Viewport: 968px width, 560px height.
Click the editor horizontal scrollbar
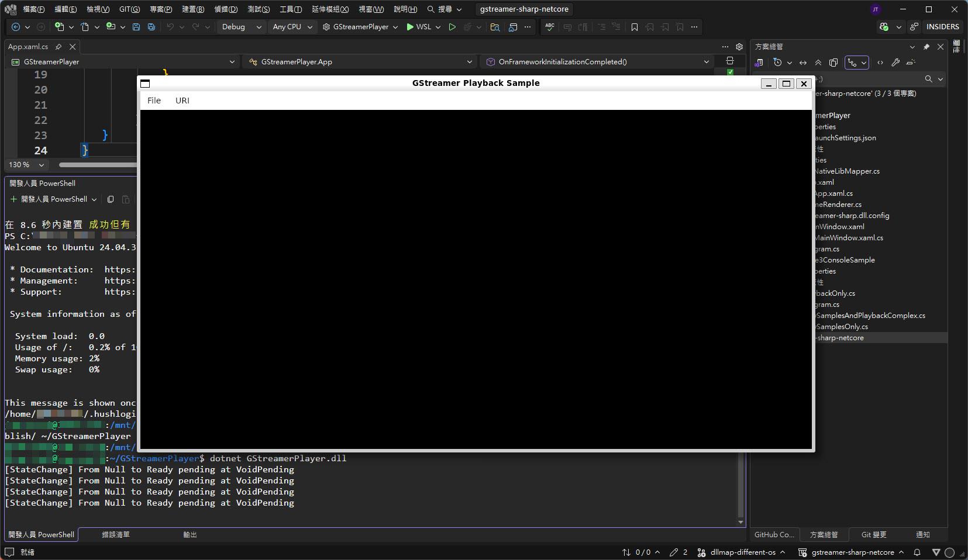tap(97, 165)
